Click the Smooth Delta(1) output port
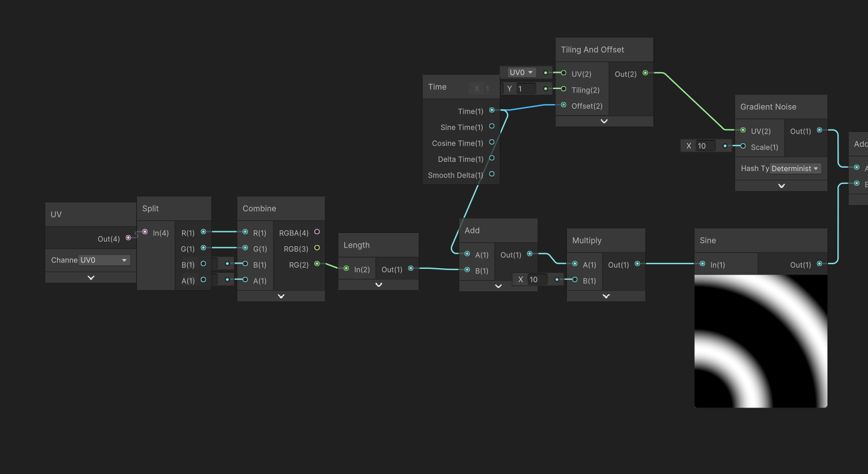The image size is (868, 474). [x=492, y=174]
